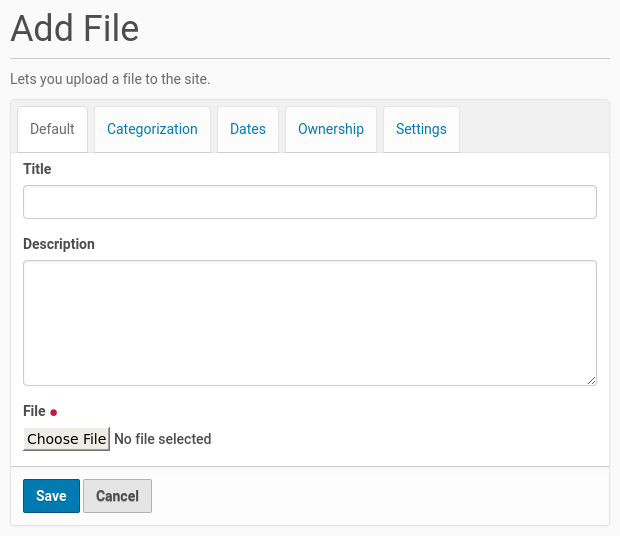Viewport: 620px width, 536px height.
Task: Open the Categorization tab
Action: point(152,129)
